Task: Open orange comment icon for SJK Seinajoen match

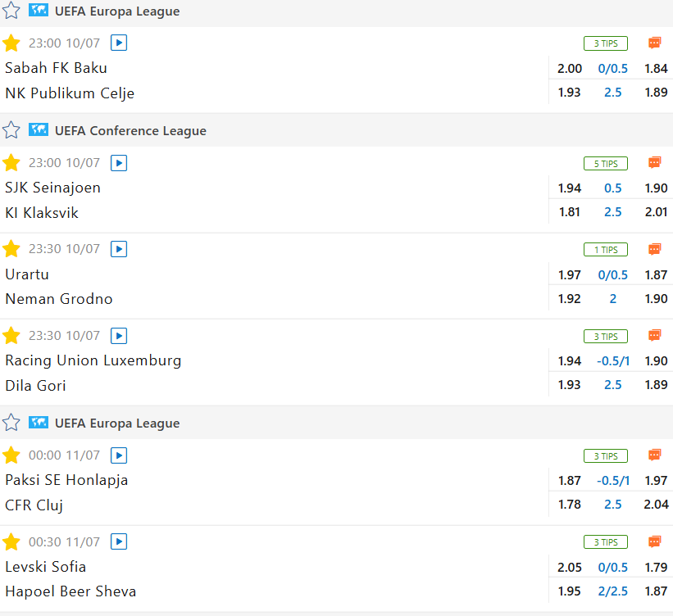Action: (654, 163)
